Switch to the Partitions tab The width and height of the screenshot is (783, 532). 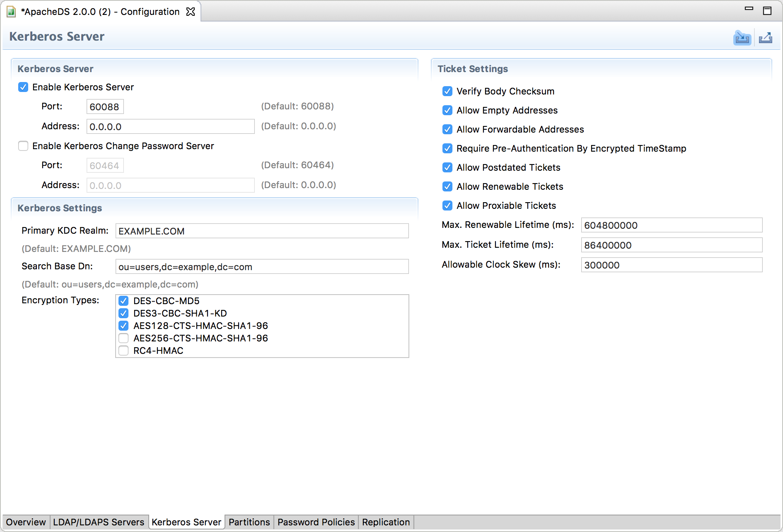249,522
